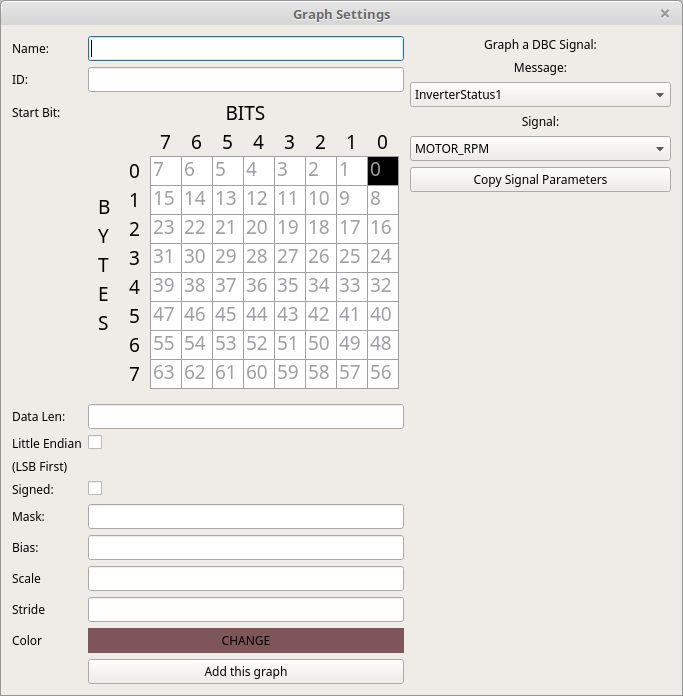
Task: Set start bit to 40
Action: point(383,316)
